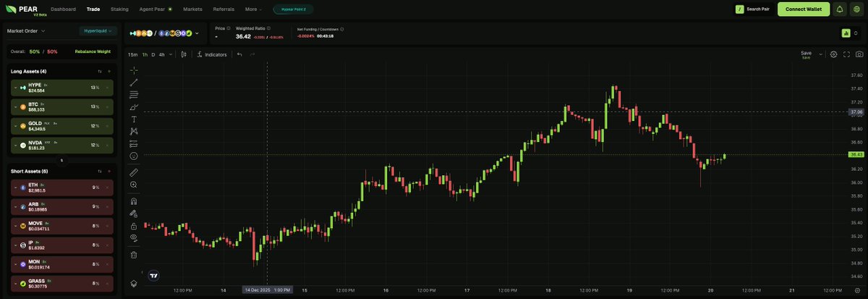The height and width of the screenshot is (299, 868).
Task: Toggle stay in drawing mode
Action: [x=134, y=214]
